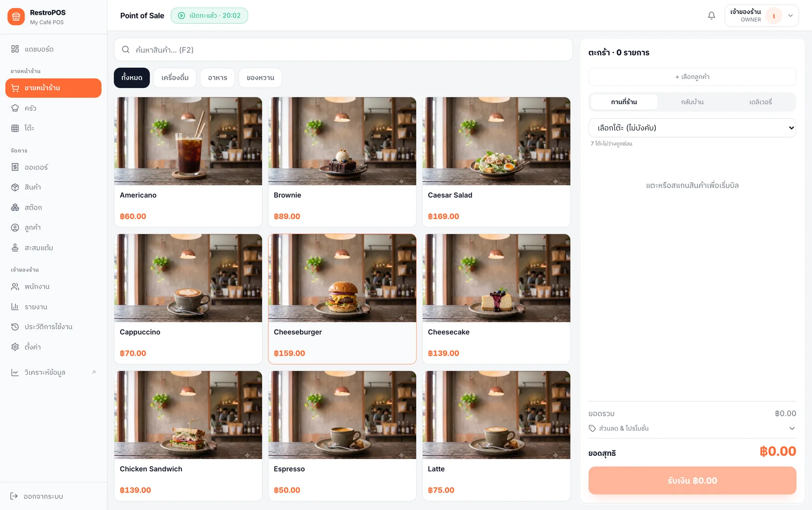Screen dimensions: 812x510
Task: Filter products by ของหวาน
Action: 260,78
